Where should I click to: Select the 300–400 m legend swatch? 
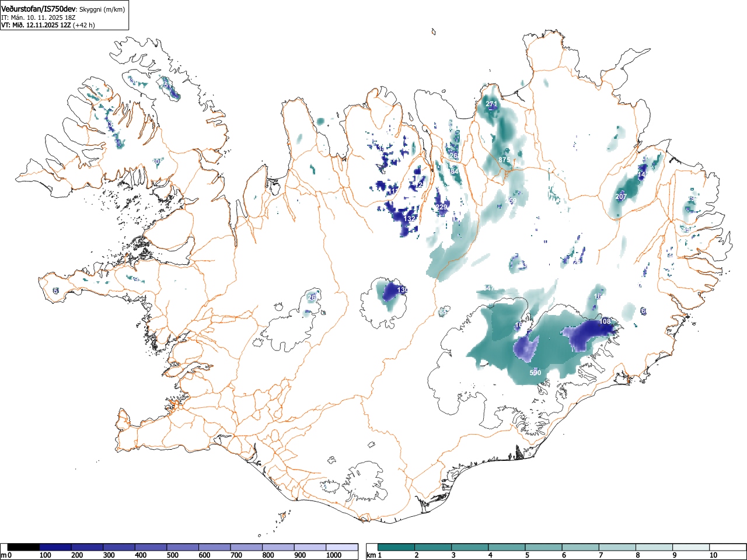119,547
